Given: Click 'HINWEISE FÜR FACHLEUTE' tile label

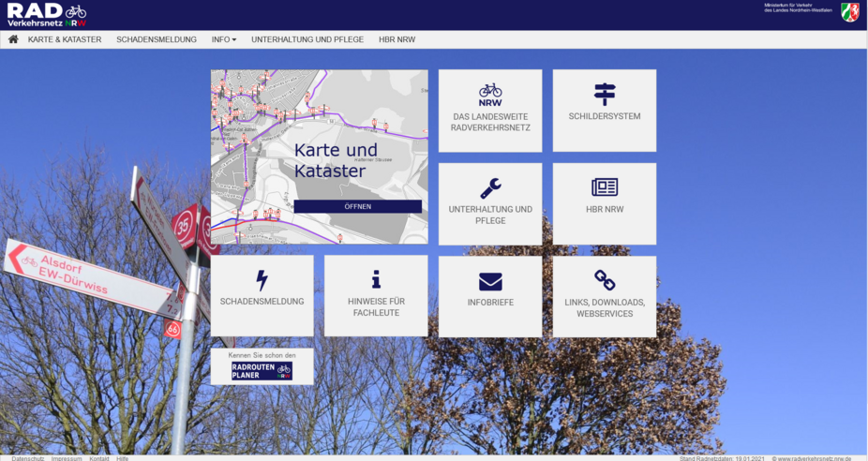Looking at the screenshot, I should click(x=376, y=306).
